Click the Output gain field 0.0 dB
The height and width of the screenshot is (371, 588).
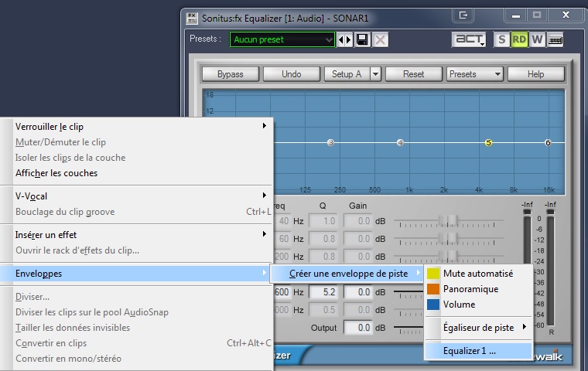(358, 328)
